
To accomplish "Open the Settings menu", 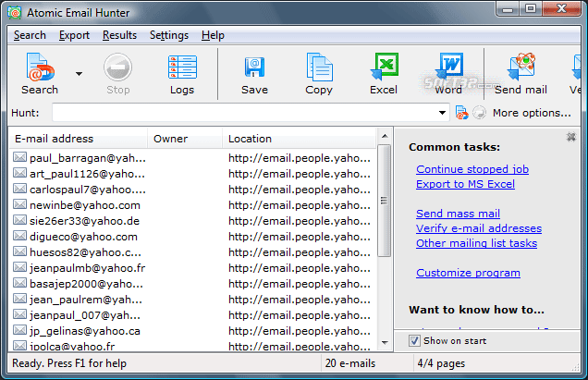I will point(169,35).
